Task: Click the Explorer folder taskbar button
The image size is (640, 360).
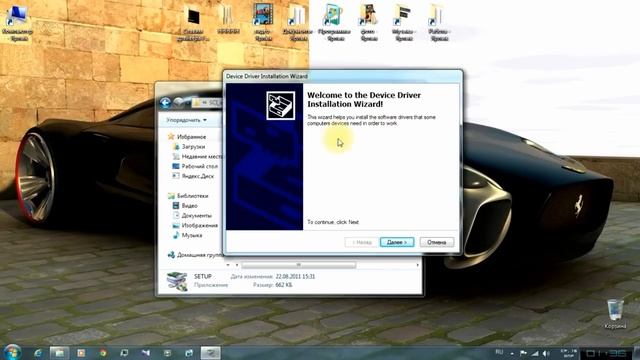Action: click(x=59, y=353)
